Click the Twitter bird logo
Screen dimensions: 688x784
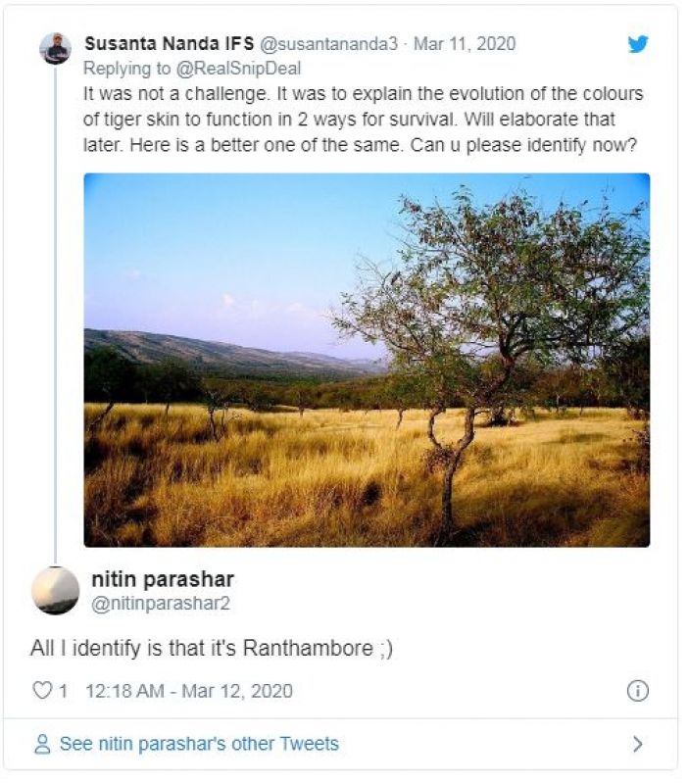[x=638, y=44]
